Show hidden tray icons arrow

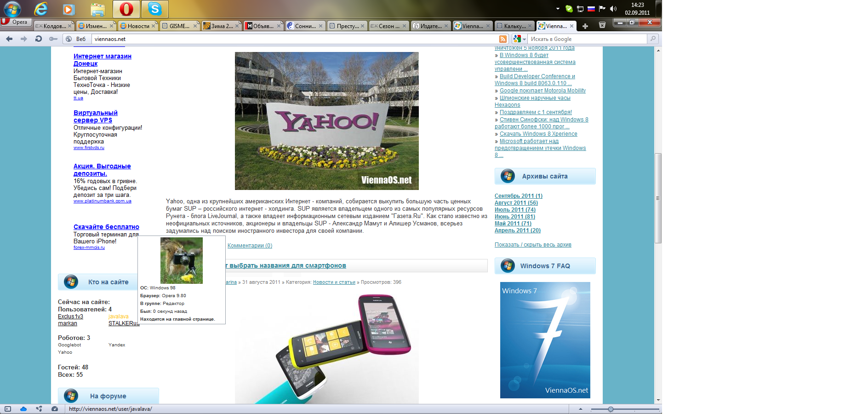coord(558,9)
